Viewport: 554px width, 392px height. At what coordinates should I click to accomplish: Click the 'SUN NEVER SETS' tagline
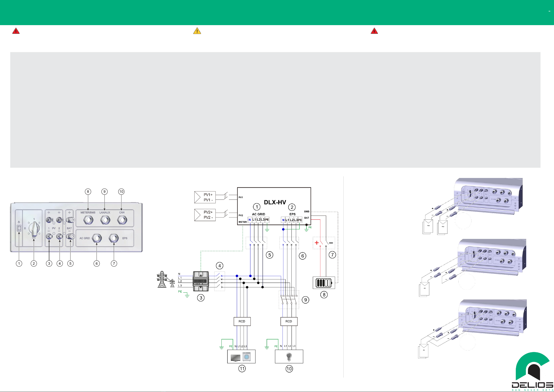click(x=532, y=390)
